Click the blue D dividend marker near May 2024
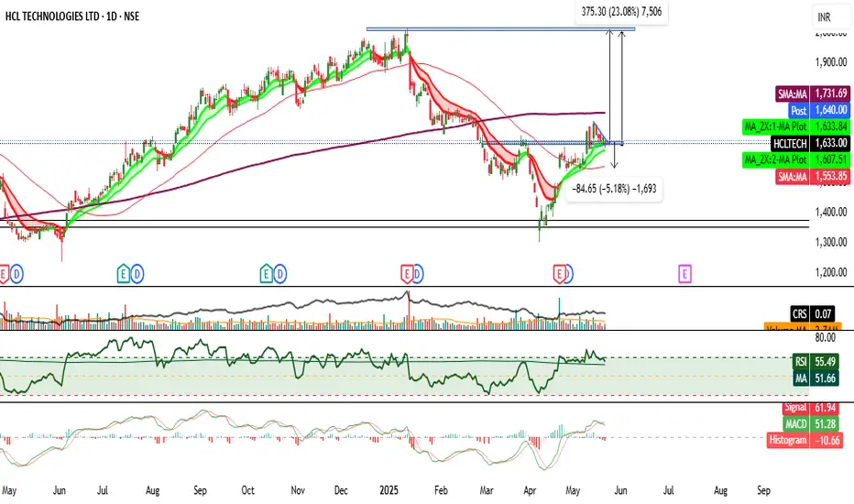 click(x=16, y=274)
